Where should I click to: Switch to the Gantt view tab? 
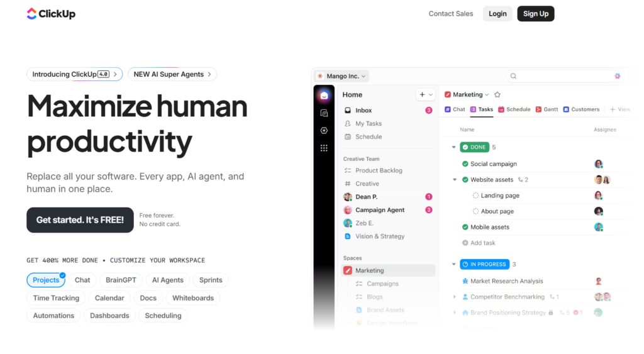point(547,109)
